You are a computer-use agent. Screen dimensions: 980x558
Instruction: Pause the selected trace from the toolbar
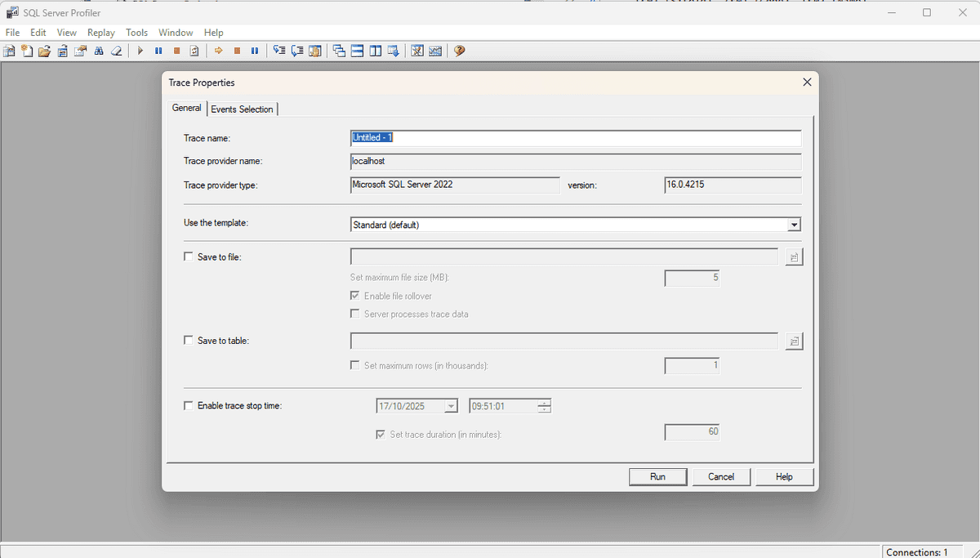[x=157, y=50]
